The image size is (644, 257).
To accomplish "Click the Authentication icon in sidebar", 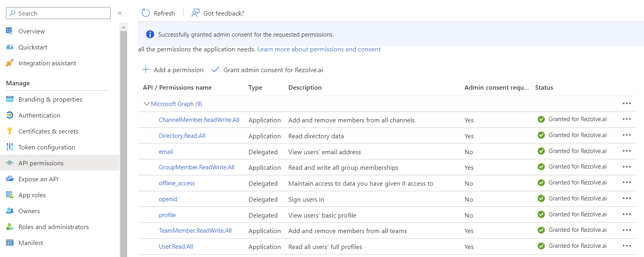I will point(10,115).
